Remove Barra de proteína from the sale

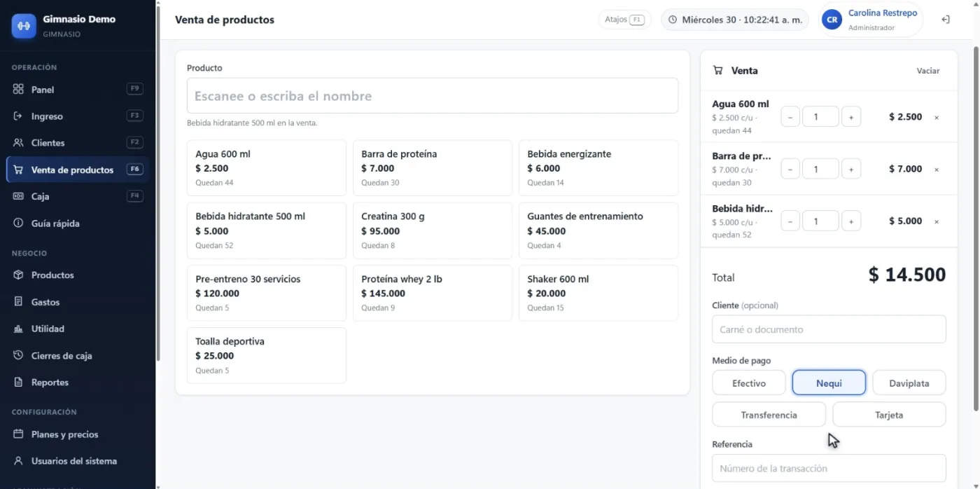(937, 169)
